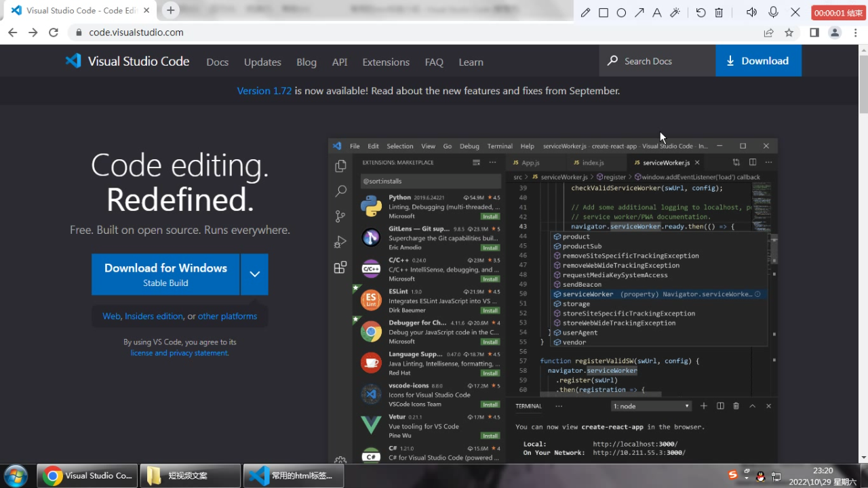Select the magic wand highlighter tool
Image resolution: width=868 pixels, height=488 pixels.
pyautogui.click(x=675, y=13)
